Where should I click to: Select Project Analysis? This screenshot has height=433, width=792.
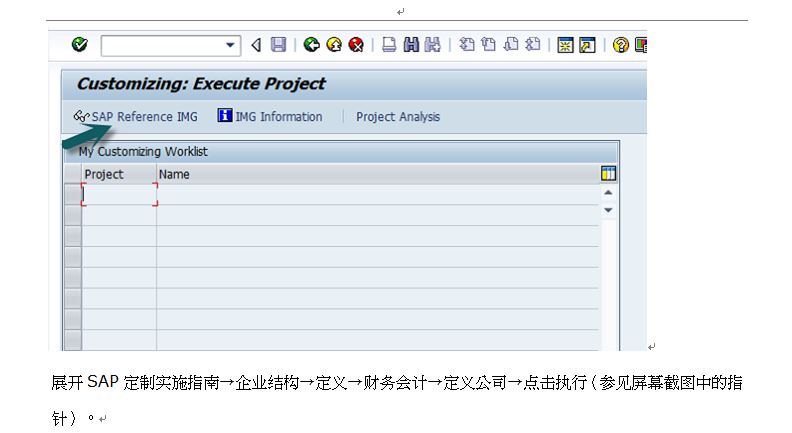coord(398,117)
